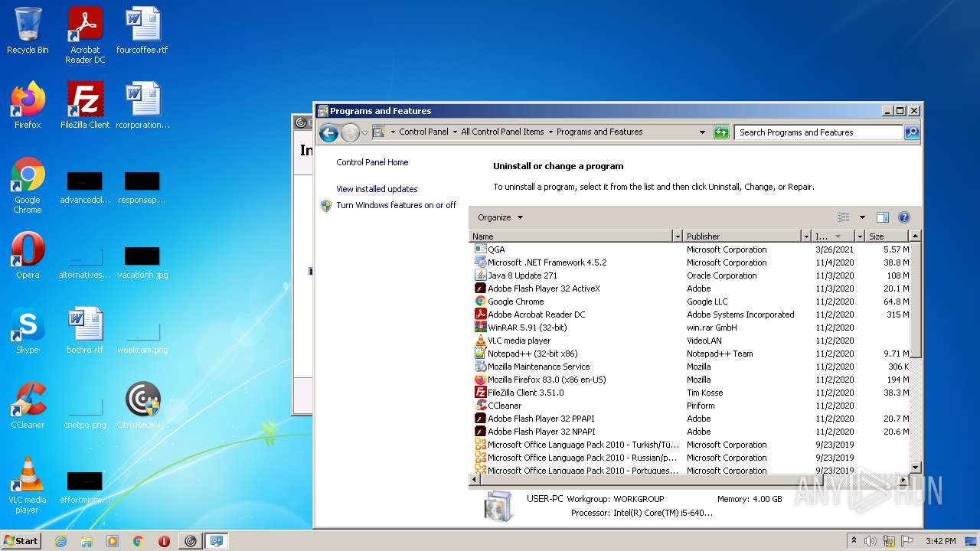The height and width of the screenshot is (551, 980).
Task: Open Skype desktop shortcut
Action: pos(28,331)
